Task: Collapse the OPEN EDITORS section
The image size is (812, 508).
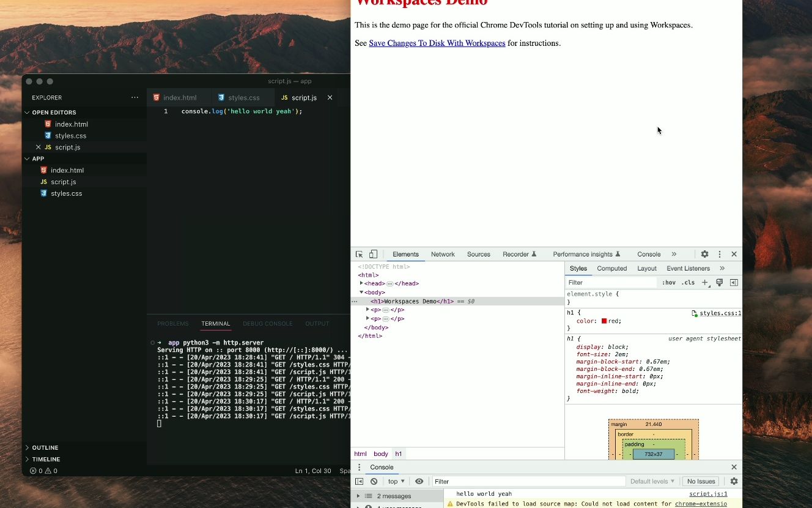Action: (27, 112)
